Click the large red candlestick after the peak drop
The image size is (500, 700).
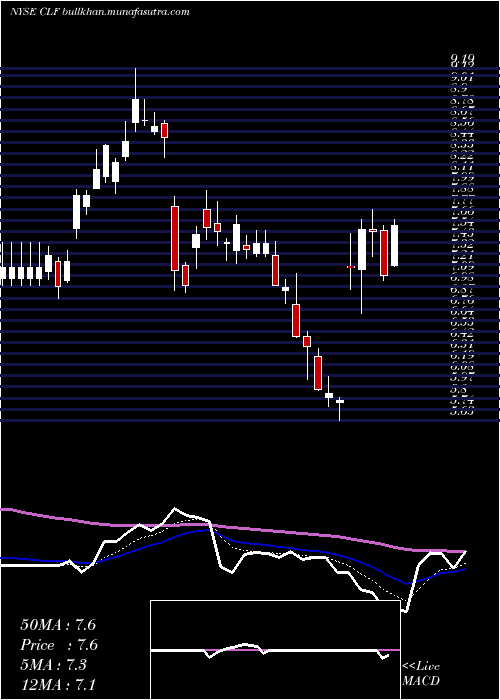tap(175, 238)
